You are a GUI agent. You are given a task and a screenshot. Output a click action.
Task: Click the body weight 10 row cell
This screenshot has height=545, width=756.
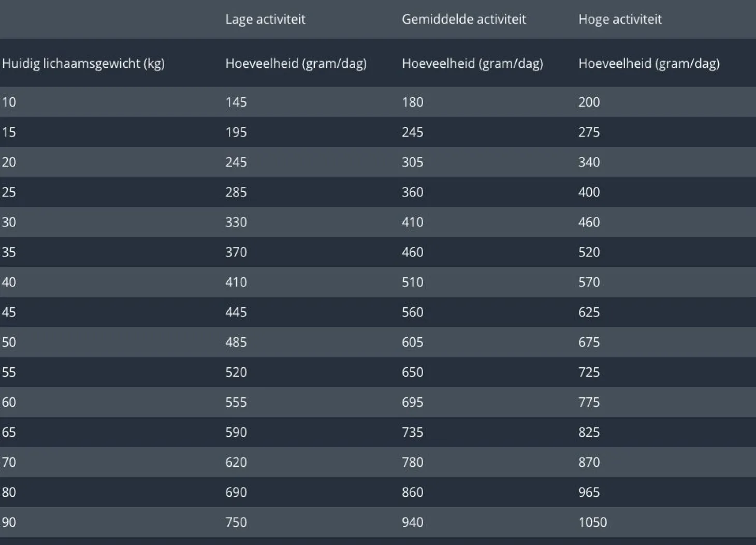tap(9, 102)
